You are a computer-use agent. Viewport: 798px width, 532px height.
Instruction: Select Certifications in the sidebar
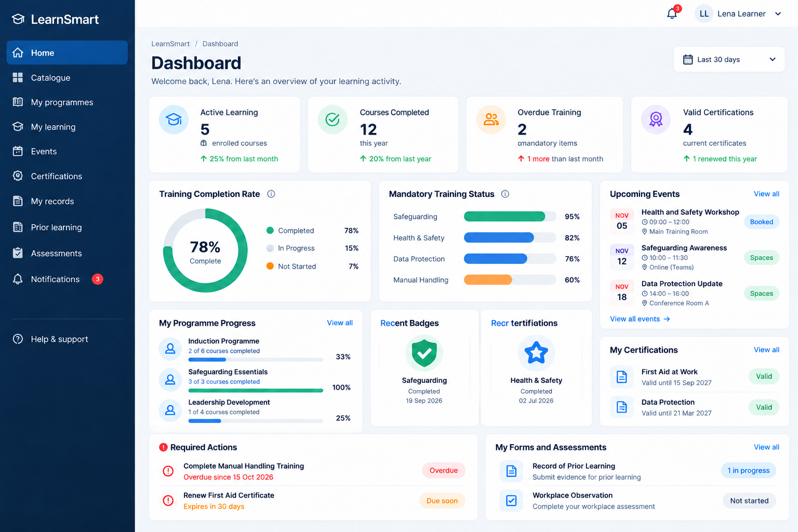point(67,176)
